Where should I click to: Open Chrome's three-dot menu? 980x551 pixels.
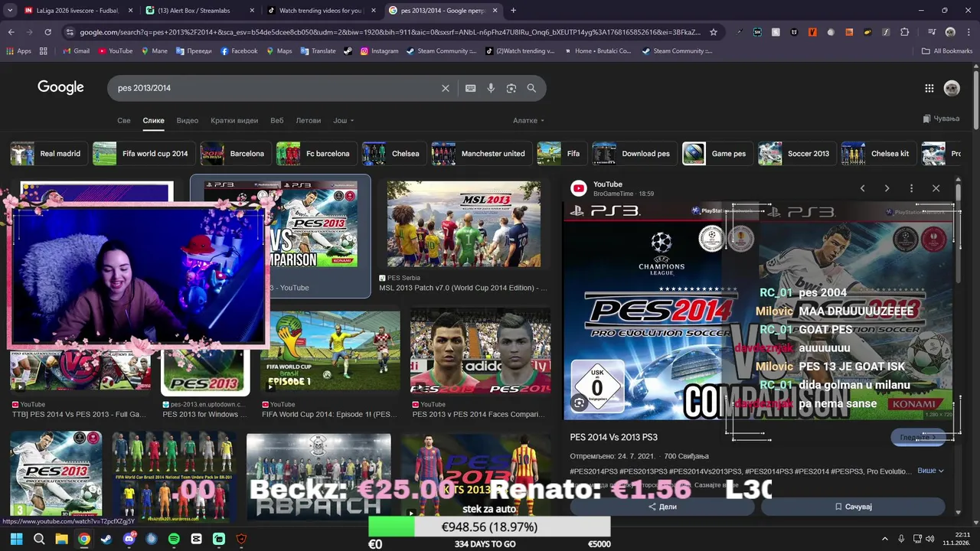[x=969, y=32]
